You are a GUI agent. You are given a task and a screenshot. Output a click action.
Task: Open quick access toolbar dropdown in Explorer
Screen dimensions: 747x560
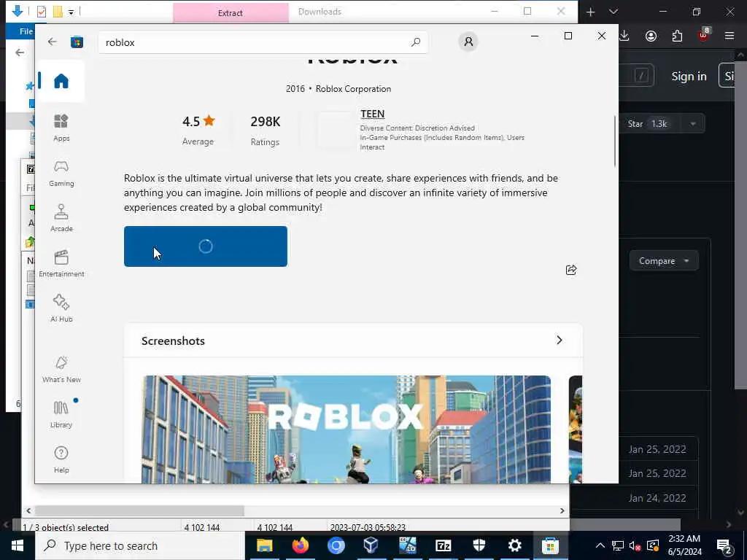pyautogui.click(x=71, y=12)
